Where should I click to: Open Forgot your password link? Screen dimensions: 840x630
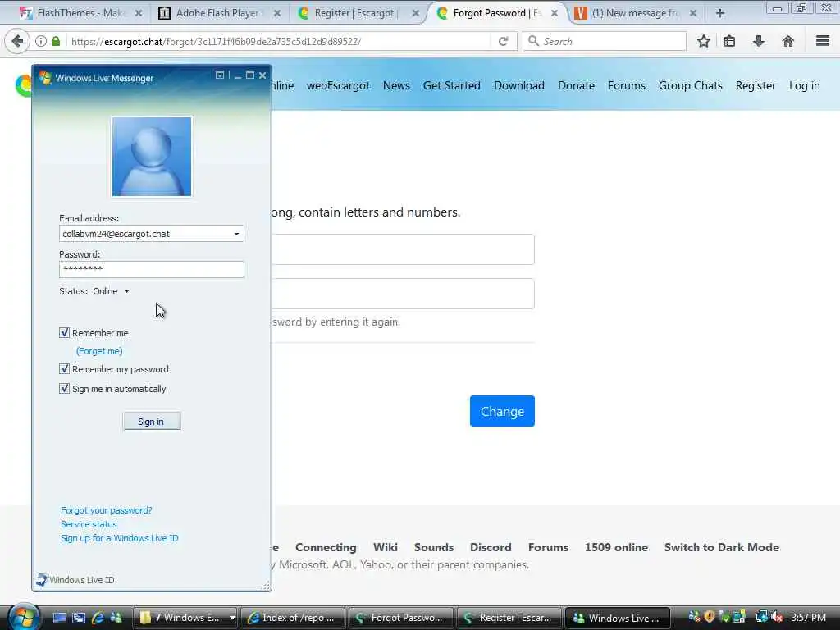[106, 510]
